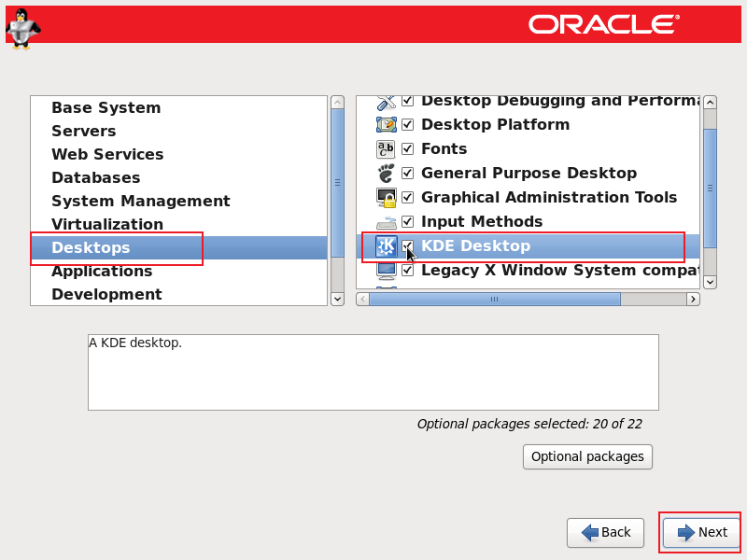
Task: Proceed with the Next button
Action: pos(701,532)
